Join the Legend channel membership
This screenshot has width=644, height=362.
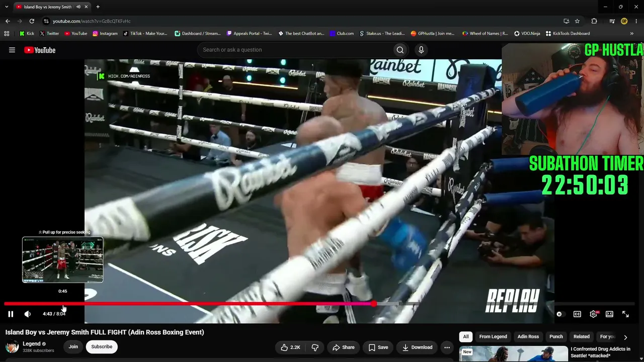pyautogui.click(x=73, y=346)
